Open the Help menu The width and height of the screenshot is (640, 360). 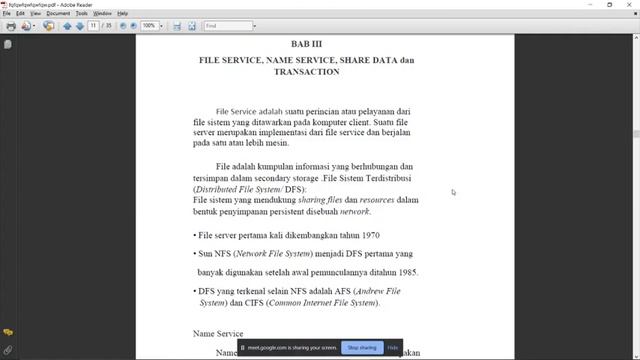[122, 13]
